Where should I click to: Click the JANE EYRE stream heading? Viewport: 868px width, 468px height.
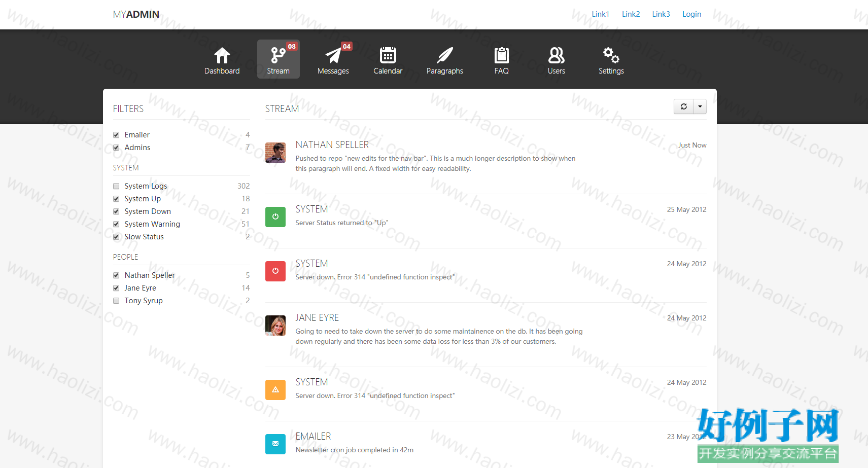(317, 318)
